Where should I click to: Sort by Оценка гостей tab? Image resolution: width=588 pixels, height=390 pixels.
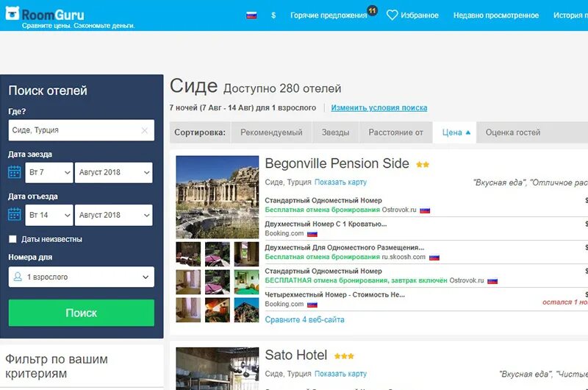tap(512, 132)
